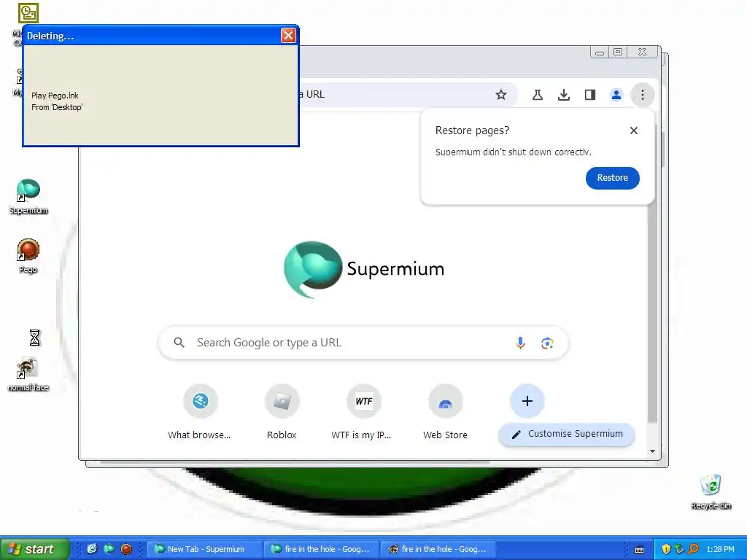This screenshot has height=560, width=747.
Task: Open the What browser shortcut tile
Action: click(200, 412)
